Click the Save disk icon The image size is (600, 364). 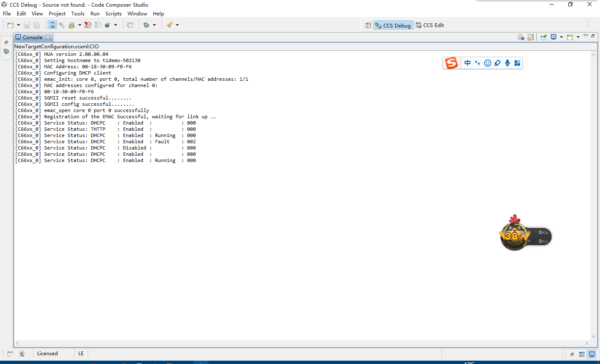[x=27, y=25]
